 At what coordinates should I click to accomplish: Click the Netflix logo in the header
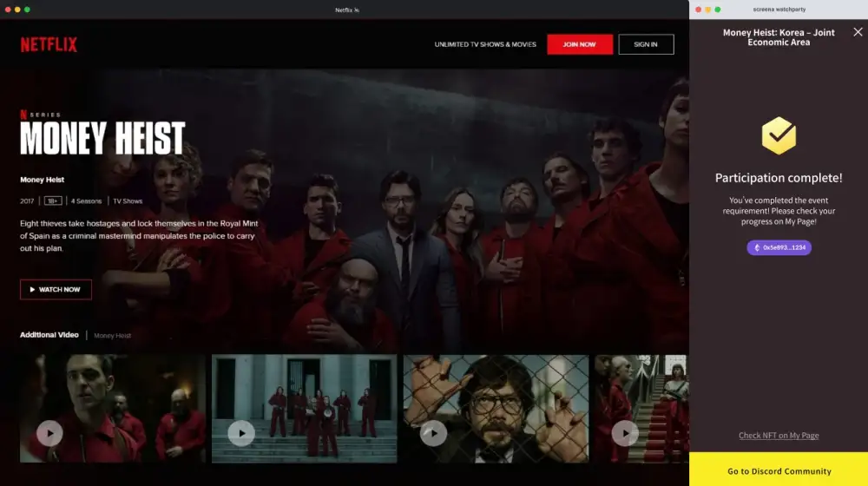49,44
